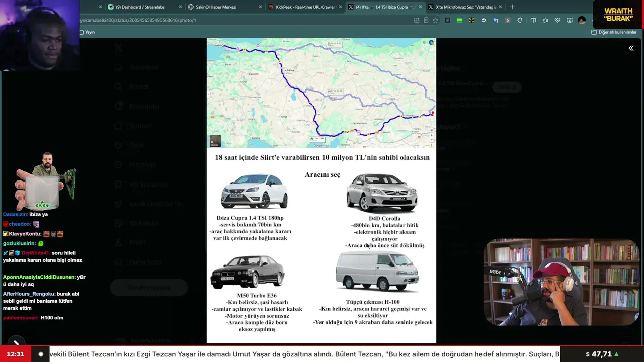This screenshot has height=362, width=644.
Task: Open Sohbet in X sidebar
Action: click(x=133, y=126)
